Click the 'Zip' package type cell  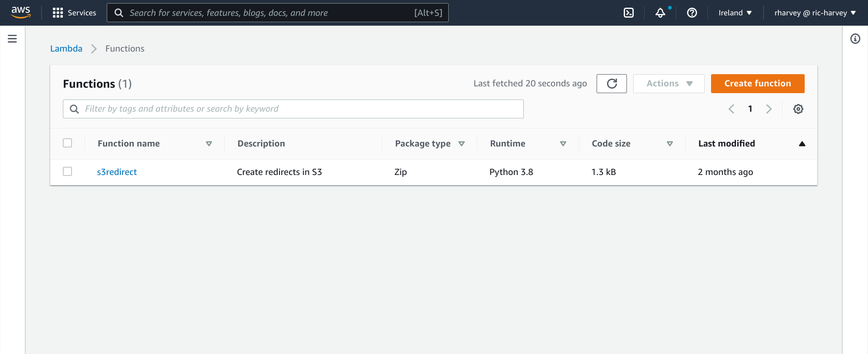pos(401,172)
